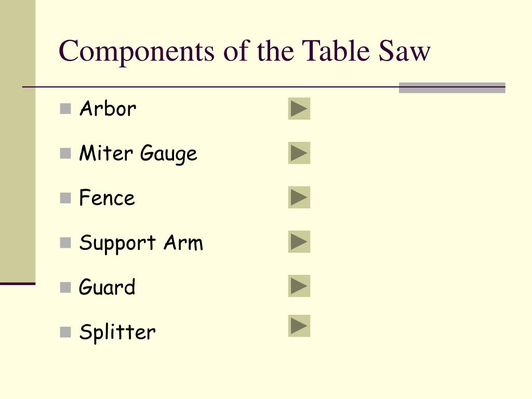532x399 pixels.
Task: Click the Guard row's arrow action button
Action: [x=299, y=286]
